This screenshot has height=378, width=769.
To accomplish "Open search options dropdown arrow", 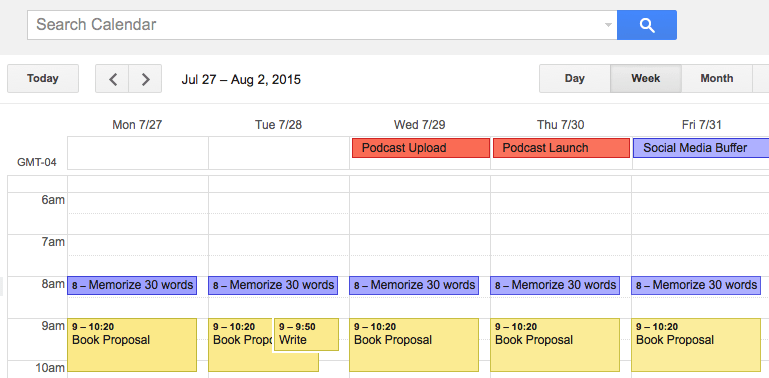I will [x=608, y=25].
